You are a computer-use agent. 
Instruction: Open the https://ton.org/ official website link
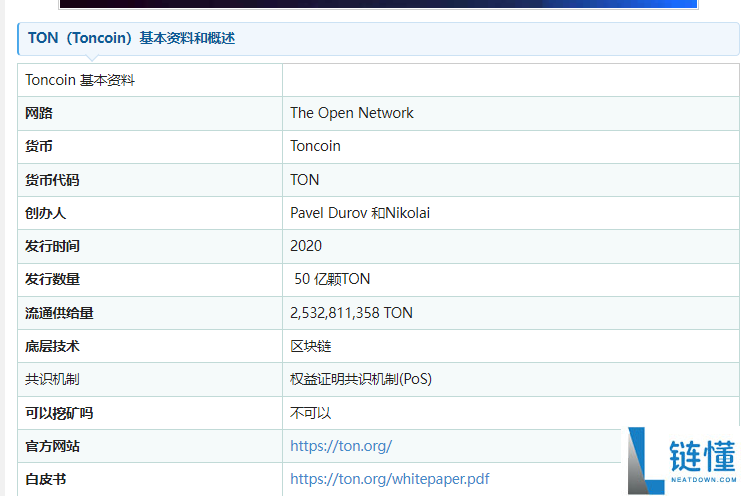click(x=341, y=446)
